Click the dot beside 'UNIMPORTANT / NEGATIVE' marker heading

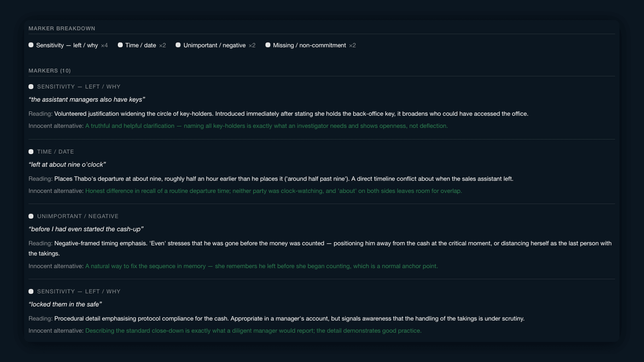click(31, 216)
